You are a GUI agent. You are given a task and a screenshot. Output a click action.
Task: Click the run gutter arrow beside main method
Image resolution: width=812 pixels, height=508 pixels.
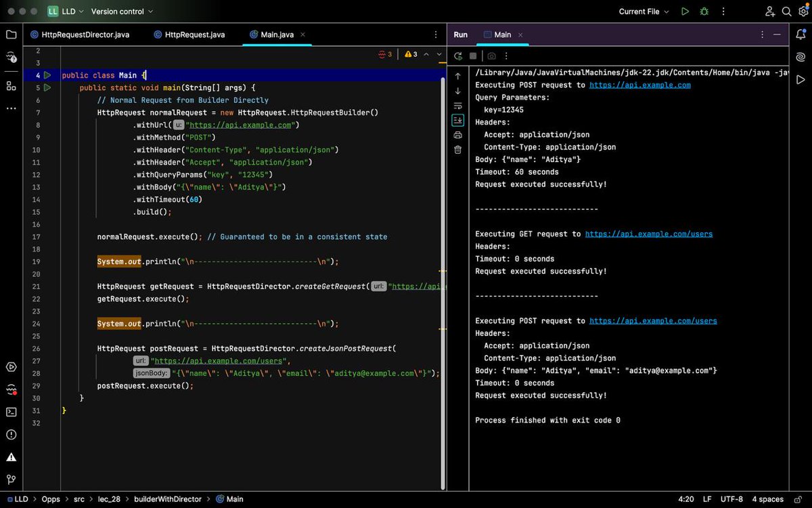[x=47, y=87]
